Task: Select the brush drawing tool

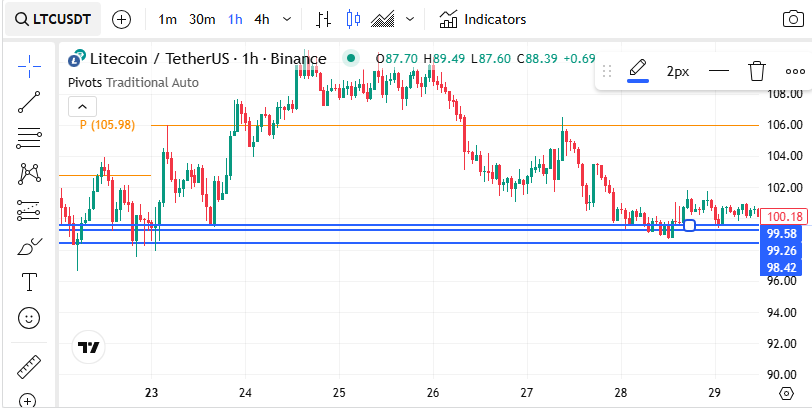Action: coord(30,247)
